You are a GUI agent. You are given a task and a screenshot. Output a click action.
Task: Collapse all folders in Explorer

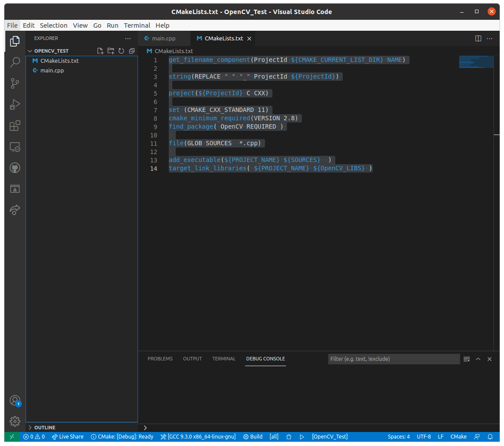click(132, 51)
